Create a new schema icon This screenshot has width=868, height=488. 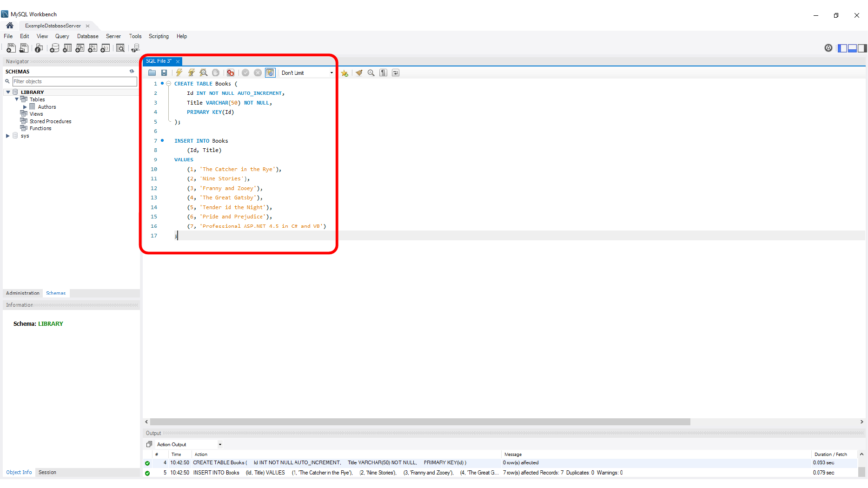[54, 48]
